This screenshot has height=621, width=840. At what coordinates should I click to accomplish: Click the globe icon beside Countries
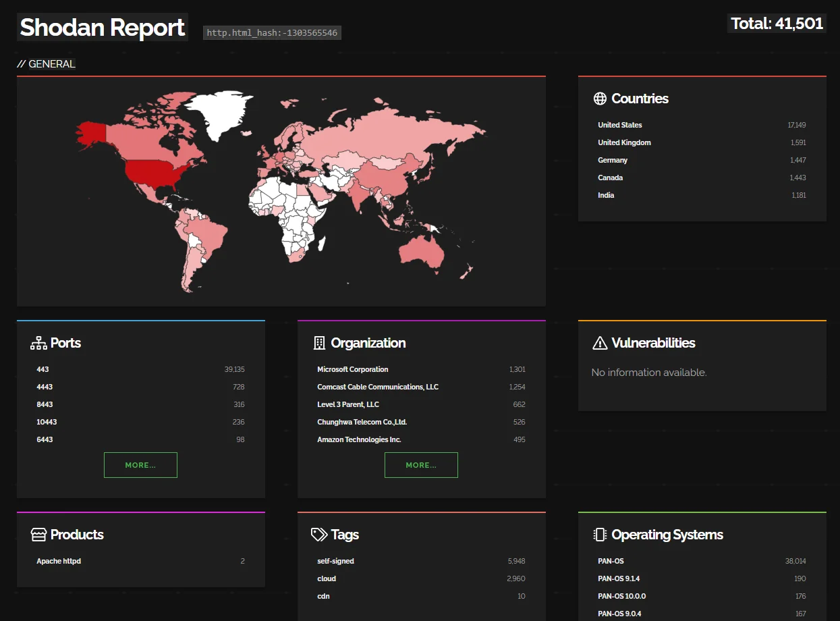600,99
